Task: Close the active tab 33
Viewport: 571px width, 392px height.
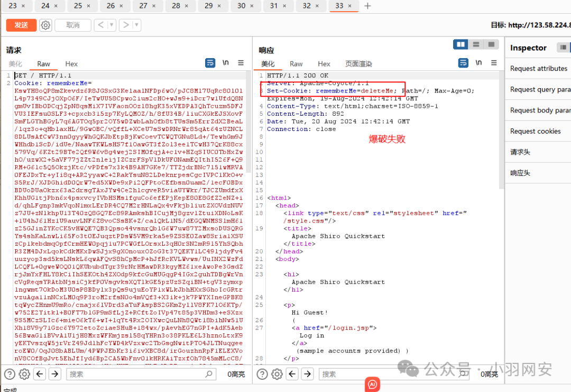Action: click(349, 6)
